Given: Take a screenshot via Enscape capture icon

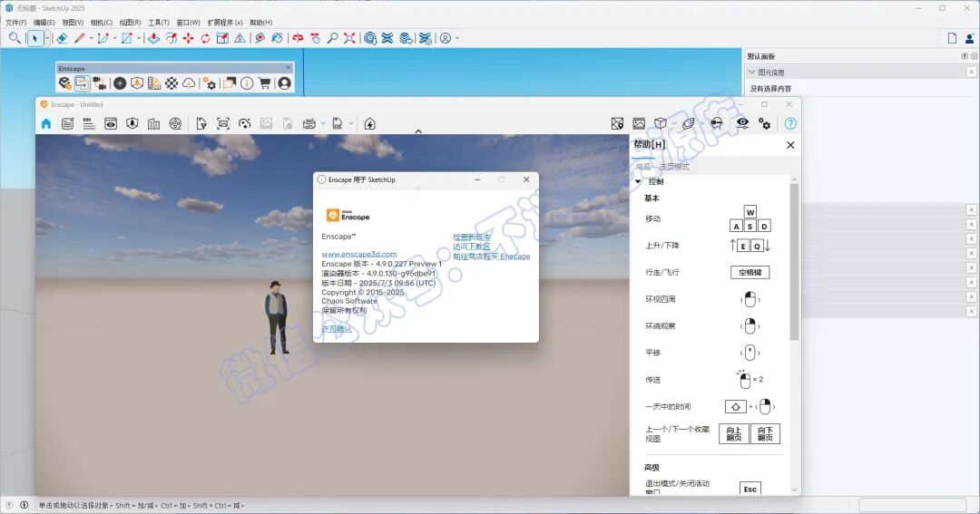Looking at the screenshot, I should [x=223, y=123].
